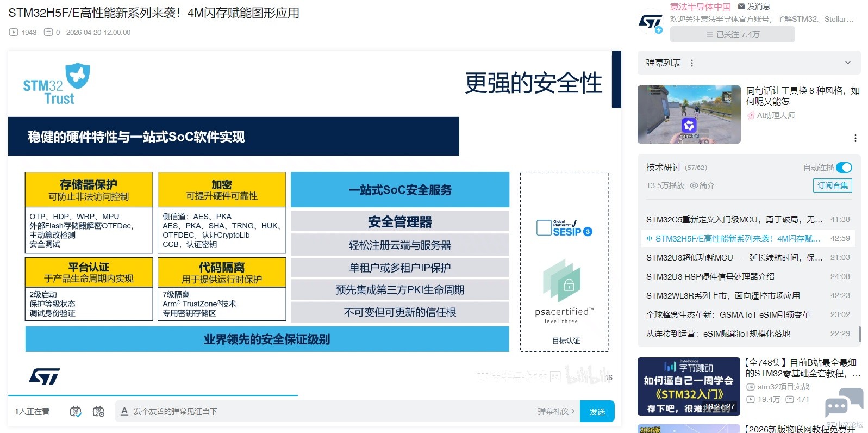
Task: Visit the stm32项目实战 uploader link
Action: [778, 387]
